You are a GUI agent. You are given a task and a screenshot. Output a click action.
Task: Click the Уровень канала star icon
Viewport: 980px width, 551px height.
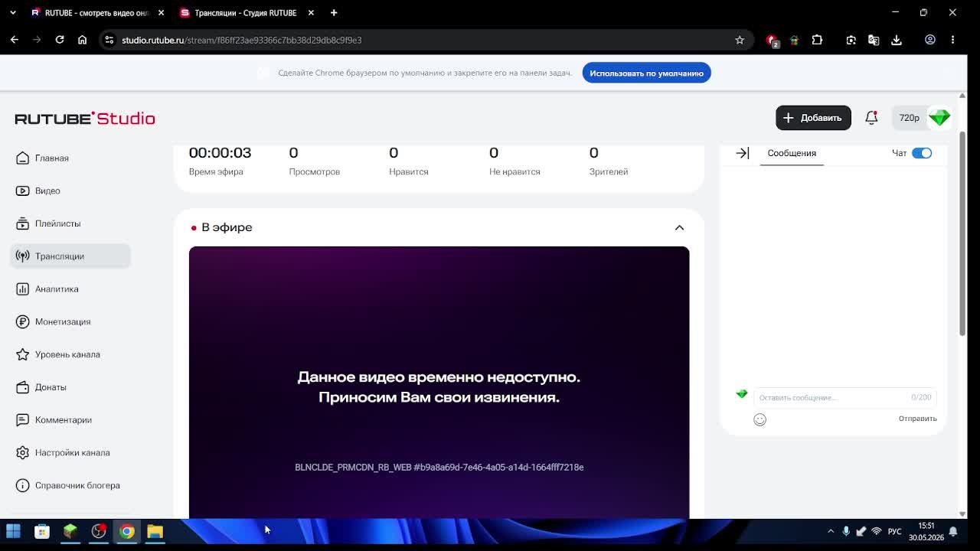click(x=22, y=354)
